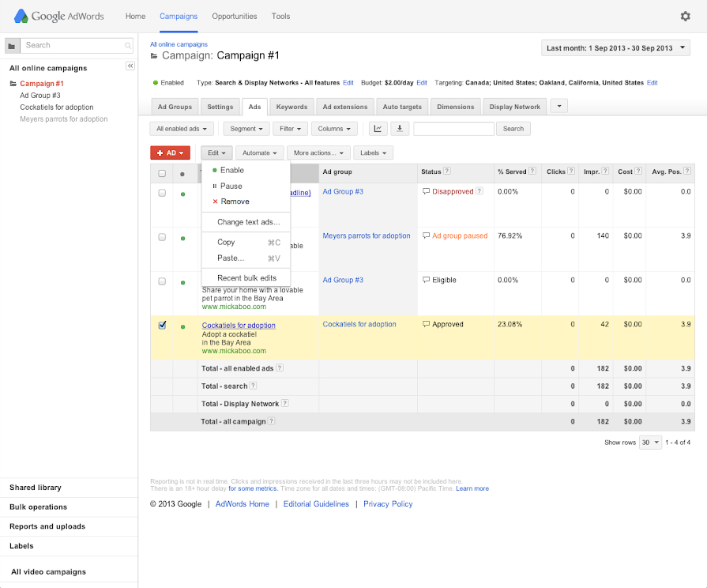Open the chart/graph view icon
Image resolution: width=707 pixels, height=588 pixels.
click(x=378, y=128)
